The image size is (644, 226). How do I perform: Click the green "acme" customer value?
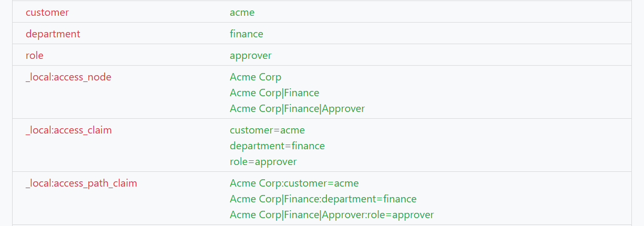click(242, 12)
